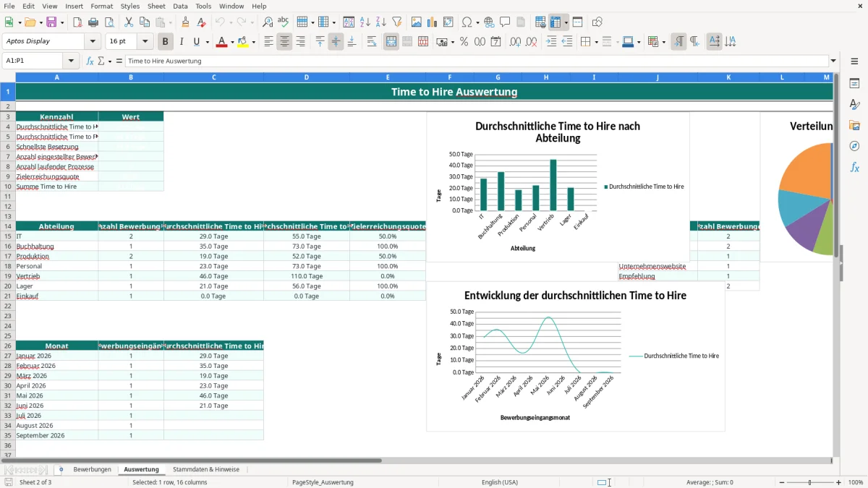Expand the Background Color dropdown arrow

pyautogui.click(x=253, y=42)
